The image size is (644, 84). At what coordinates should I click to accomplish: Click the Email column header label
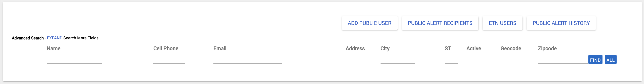coord(220,48)
